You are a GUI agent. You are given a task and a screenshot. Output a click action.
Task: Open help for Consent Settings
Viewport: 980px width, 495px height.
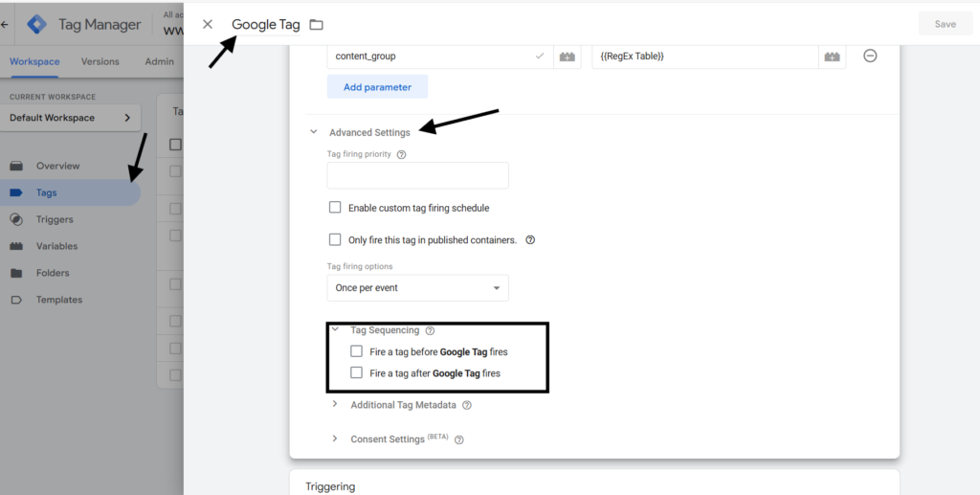click(458, 439)
